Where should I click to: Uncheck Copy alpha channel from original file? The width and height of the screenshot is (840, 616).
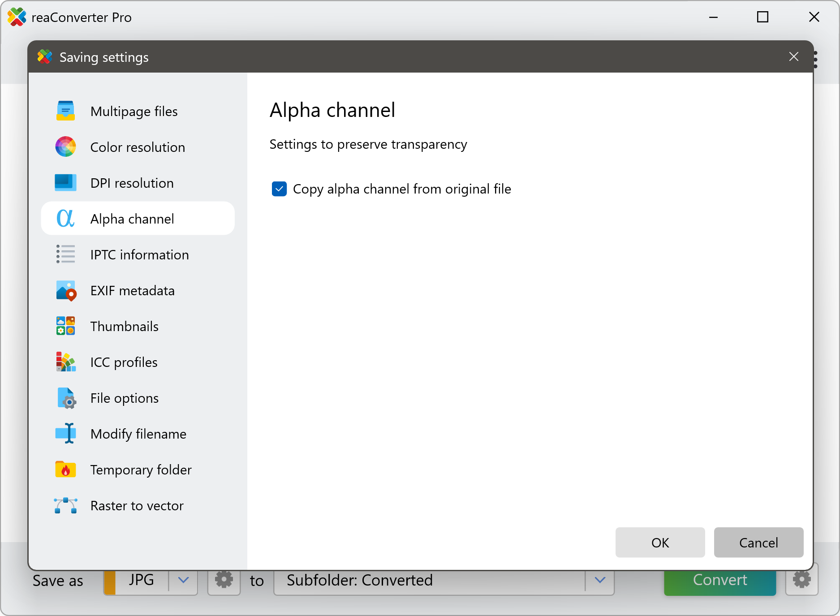point(279,189)
